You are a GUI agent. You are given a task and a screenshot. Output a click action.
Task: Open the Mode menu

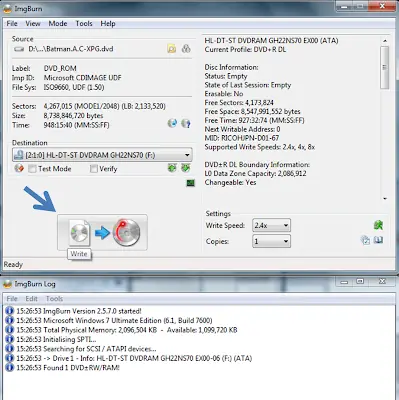click(58, 24)
